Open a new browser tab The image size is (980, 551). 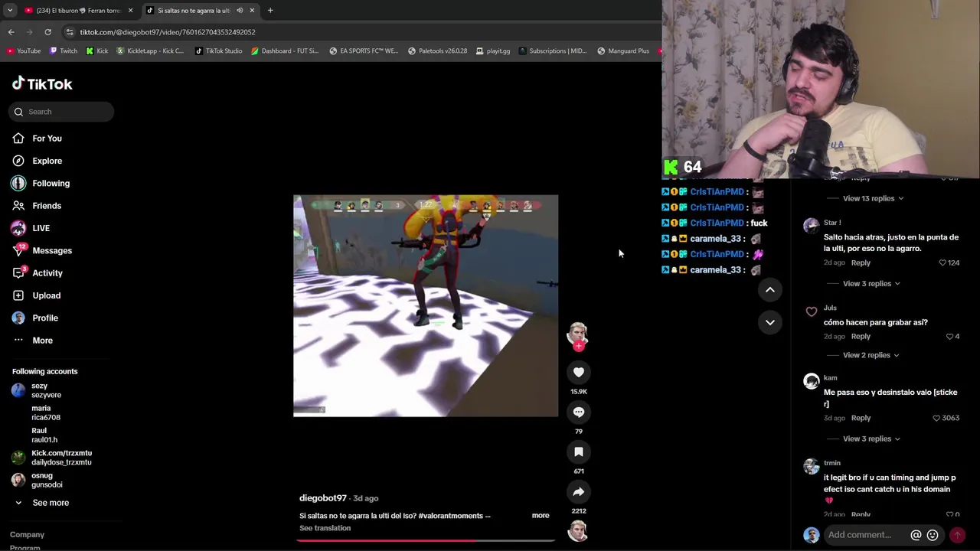(270, 11)
